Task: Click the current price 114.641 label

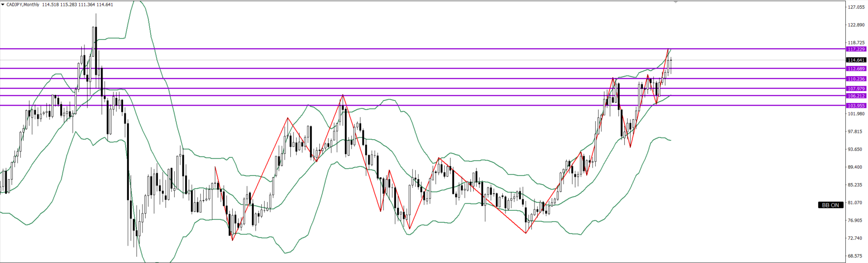Action: click(x=856, y=60)
